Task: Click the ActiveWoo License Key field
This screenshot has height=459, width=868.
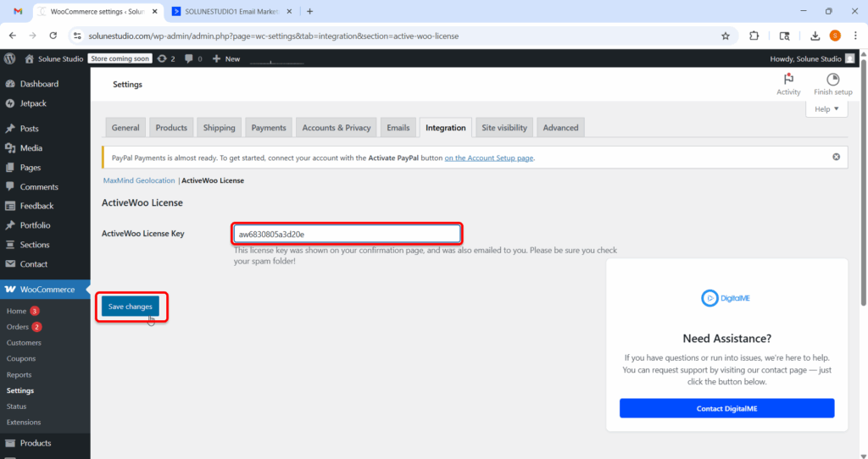Action: click(x=347, y=234)
